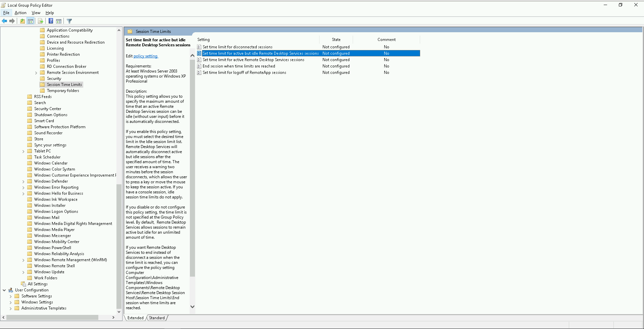Viewport: 644px width, 329px height.
Task: Open the Help toolbar icon
Action: pyautogui.click(x=51, y=21)
